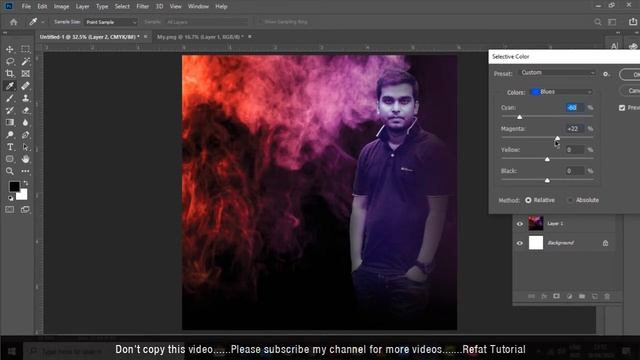This screenshot has height=360, width=640.
Task: Open the Colors dropdown showing Blues
Action: click(x=561, y=92)
